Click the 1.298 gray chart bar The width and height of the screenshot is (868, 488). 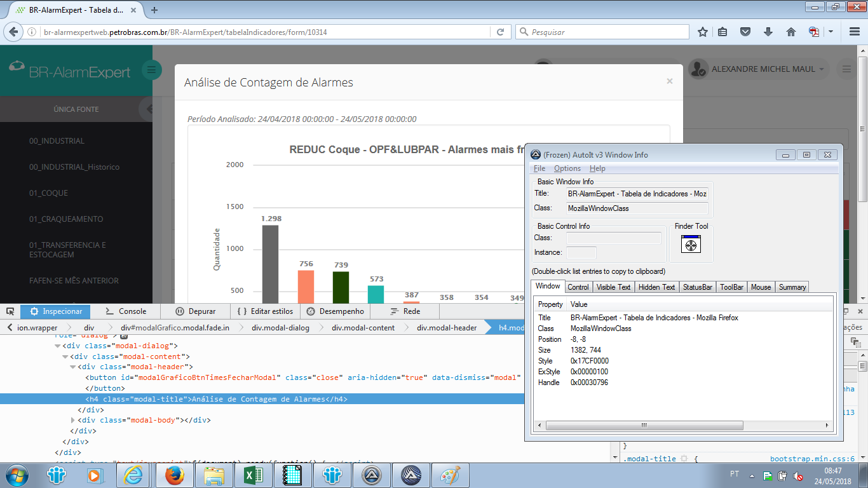270,264
